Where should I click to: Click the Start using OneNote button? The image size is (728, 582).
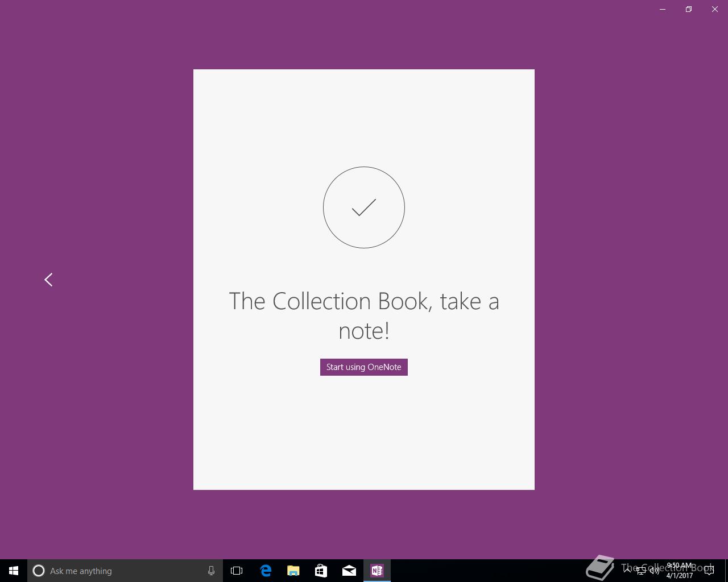click(364, 367)
